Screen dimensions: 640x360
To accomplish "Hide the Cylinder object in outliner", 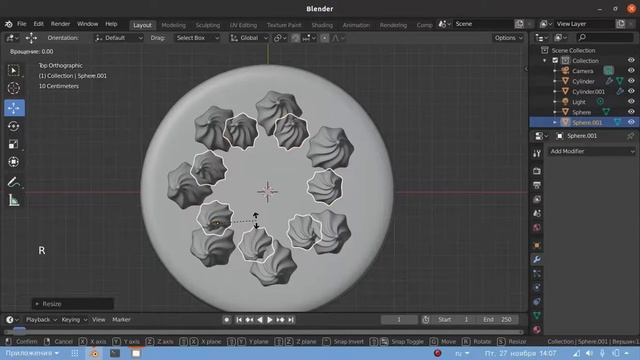I will pos(631,81).
